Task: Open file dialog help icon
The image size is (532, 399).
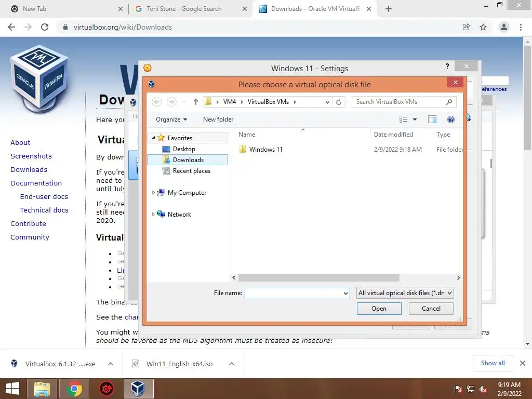Action: (x=451, y=119)
